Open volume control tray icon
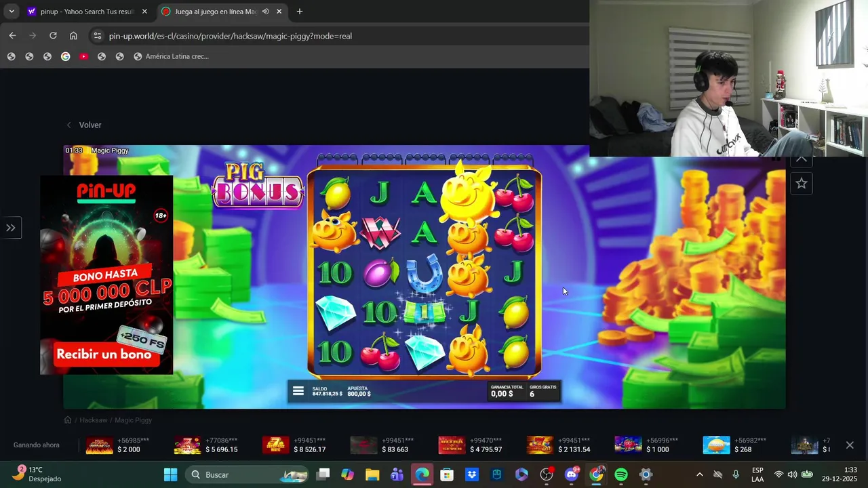The image size is (868, 488). 792,474
